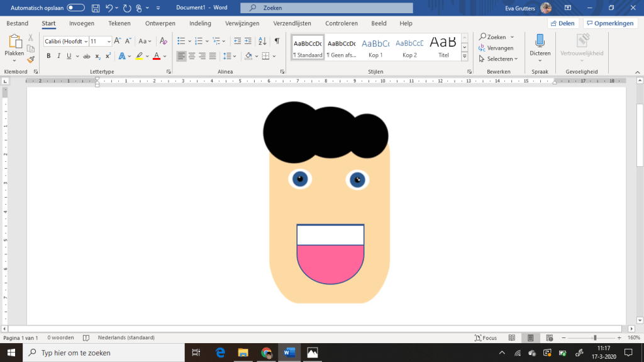The width and height of the screenshot is (644, 362).
Task: Expand the Selecteren dropdown in Bewerken
Action: click(x=501, y=59)
